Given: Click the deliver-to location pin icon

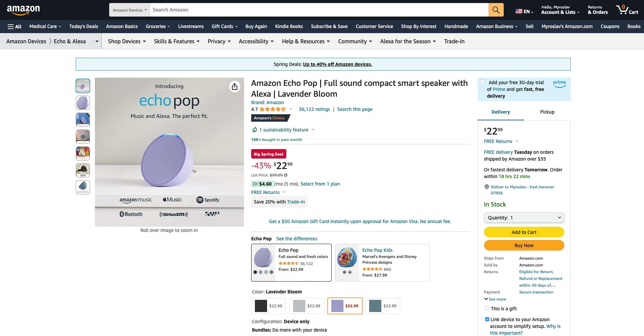Looking at the screenshot, I should [487, 187].
